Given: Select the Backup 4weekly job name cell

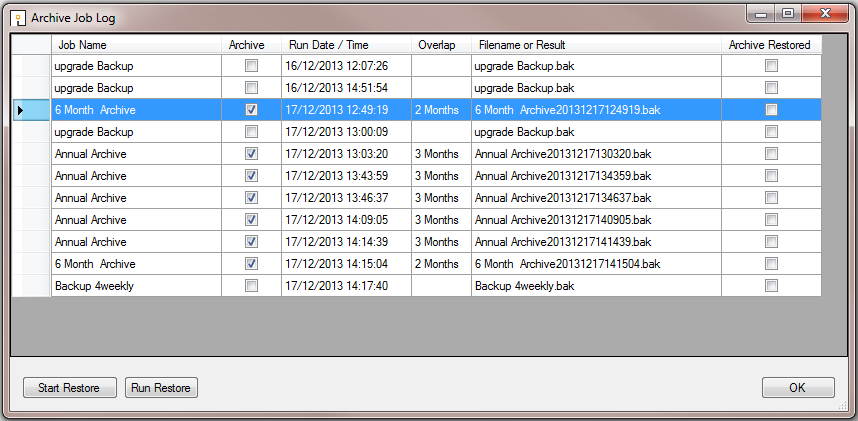Looking at the screenshot, I should (x=136, y=286).
